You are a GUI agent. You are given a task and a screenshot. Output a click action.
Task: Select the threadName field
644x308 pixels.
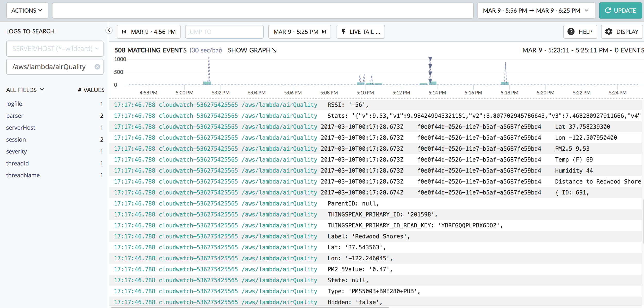(23, 175)
